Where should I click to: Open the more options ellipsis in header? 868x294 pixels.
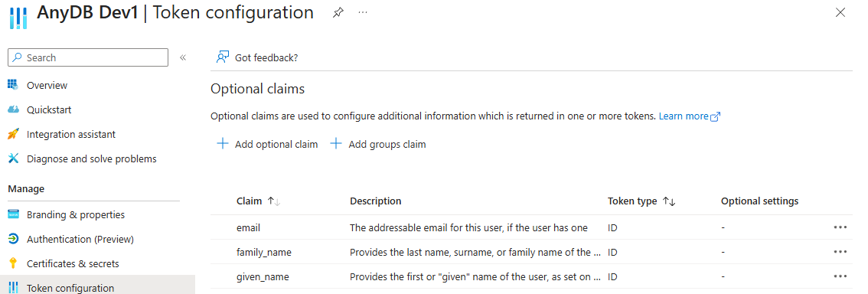pos(363,12)
